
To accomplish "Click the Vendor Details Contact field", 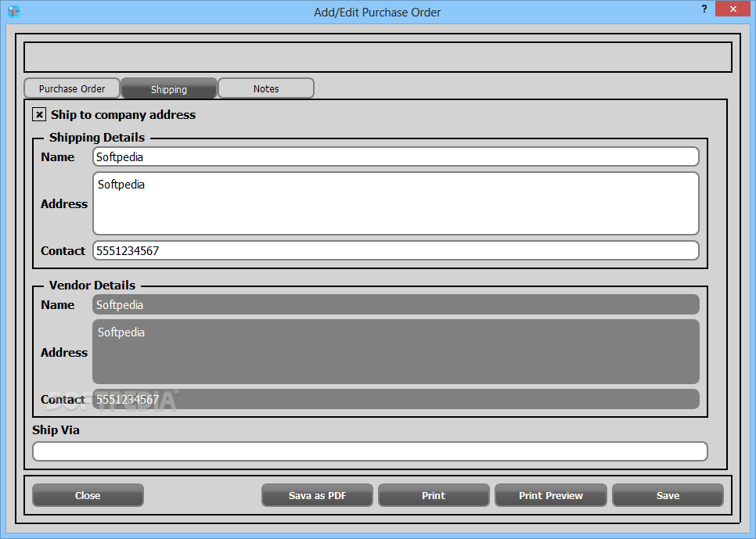I will click(x=396, y=399).
